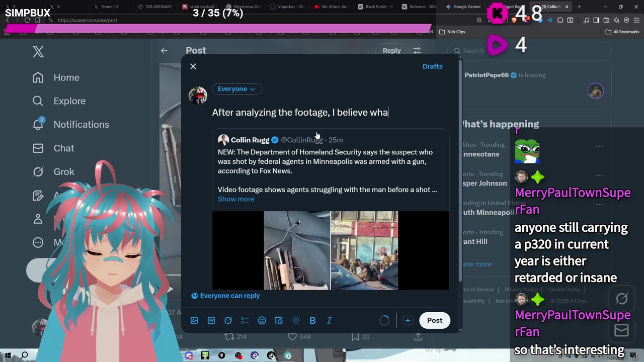644x362 pixels.
Task: Open the emoji picker
Action: [262, 320]
